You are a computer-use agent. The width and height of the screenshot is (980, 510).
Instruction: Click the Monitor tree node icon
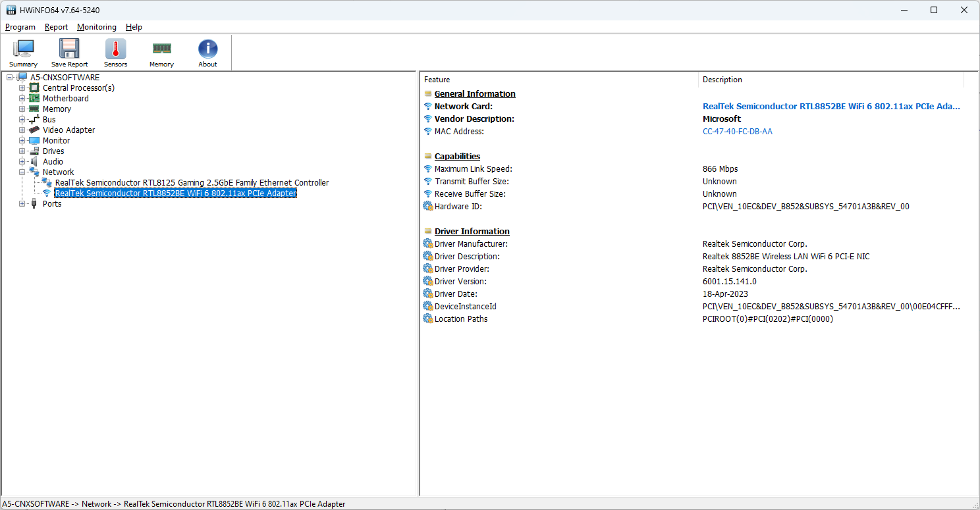tap(34, 141)
